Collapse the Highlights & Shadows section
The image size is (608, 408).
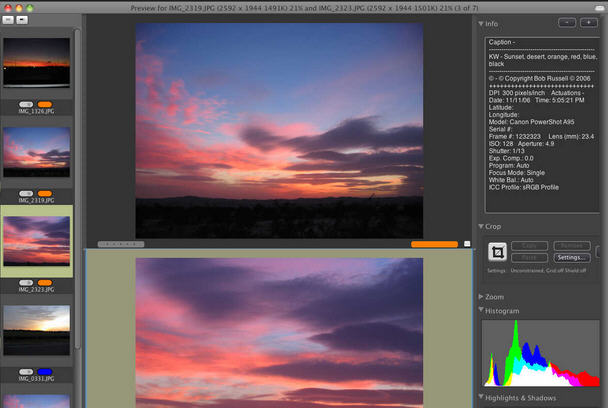[x=481, y=397]
